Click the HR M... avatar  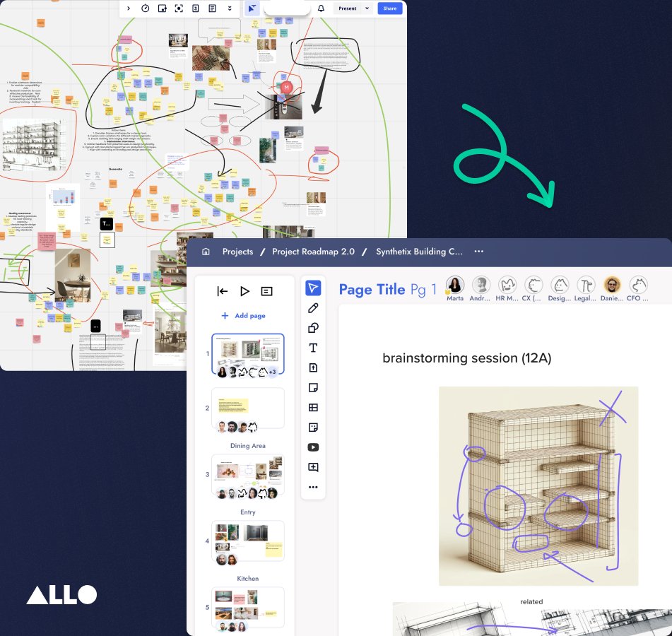[x=507, y=285]
